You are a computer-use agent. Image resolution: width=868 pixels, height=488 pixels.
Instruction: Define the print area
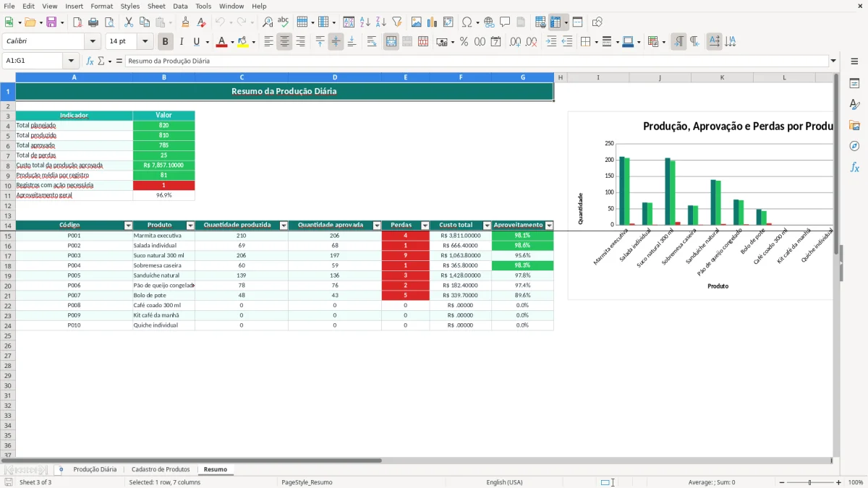[540, 22]
